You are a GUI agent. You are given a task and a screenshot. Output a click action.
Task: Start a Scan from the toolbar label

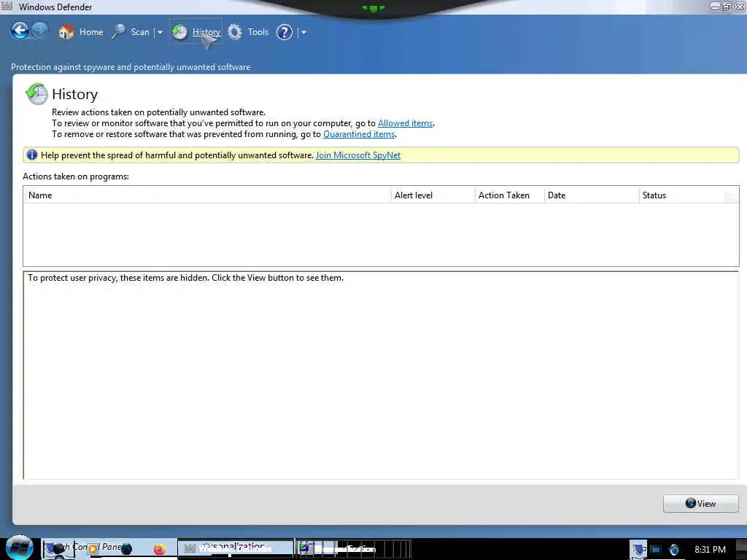(140, 32)
